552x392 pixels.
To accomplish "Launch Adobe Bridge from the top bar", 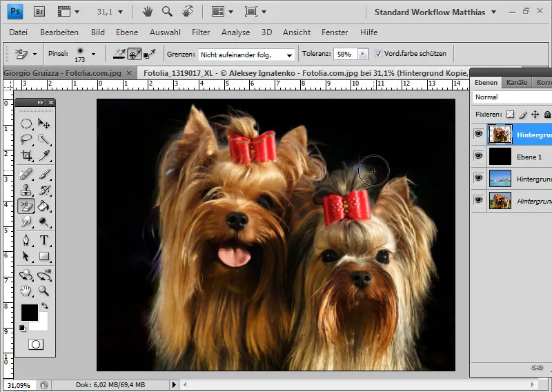I will [39, 12].
